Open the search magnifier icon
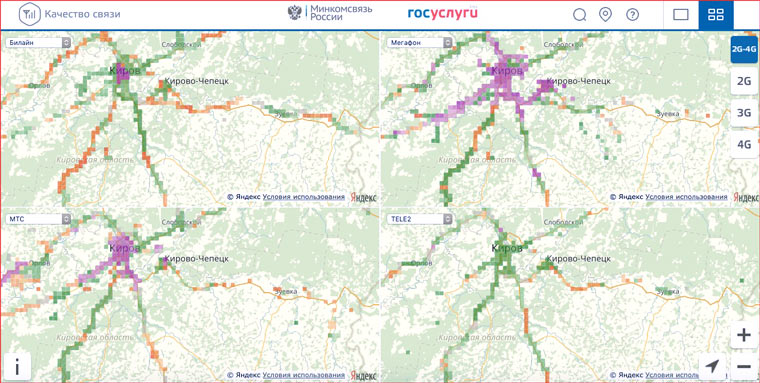760x383 pixels. click(580, 15)
